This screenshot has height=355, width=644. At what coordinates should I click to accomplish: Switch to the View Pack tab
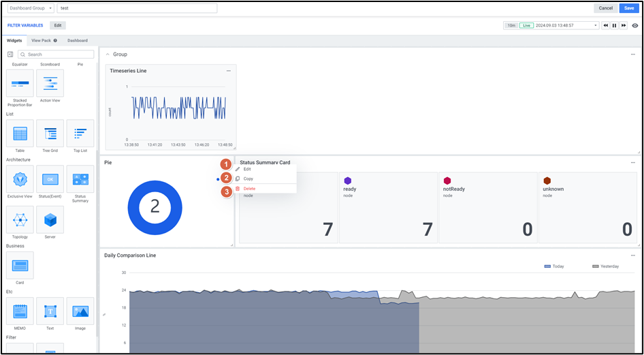44,41
